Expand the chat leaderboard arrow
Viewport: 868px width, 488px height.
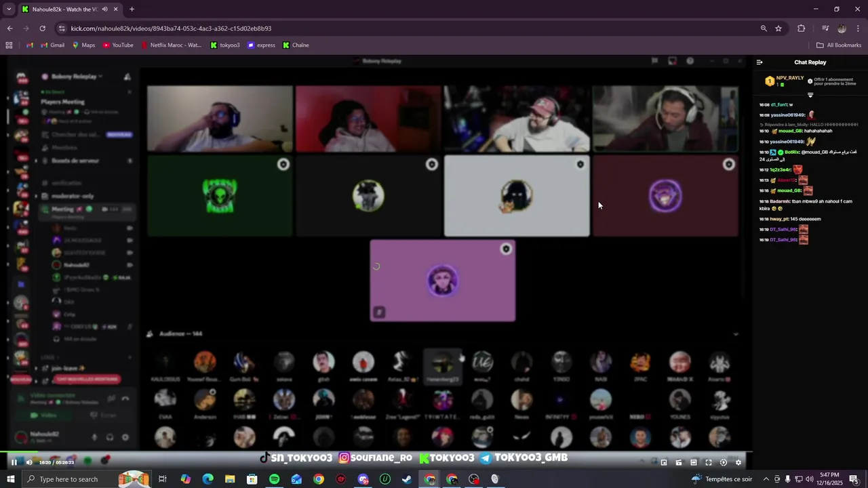click(810, 95)
